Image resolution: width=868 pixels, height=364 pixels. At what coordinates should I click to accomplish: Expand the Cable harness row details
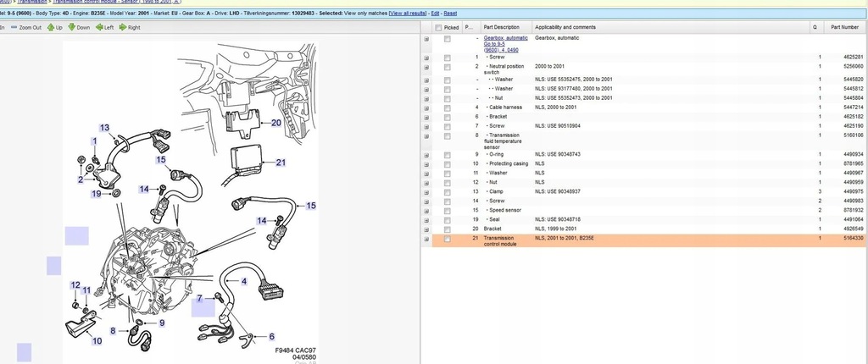click(x=426, y=108)
